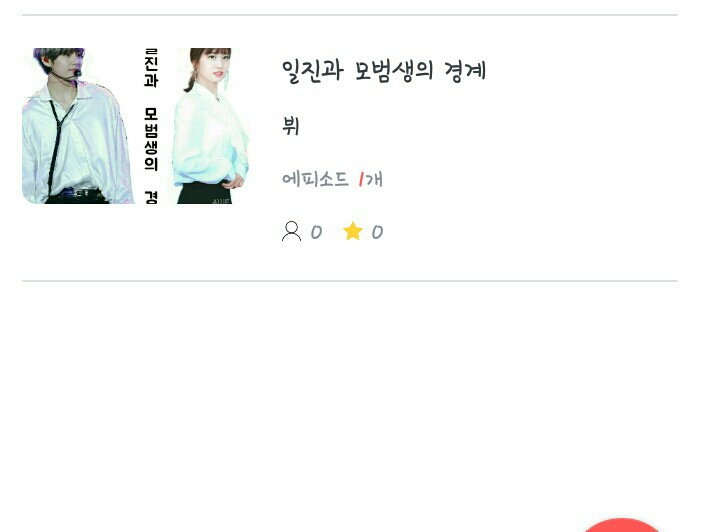The height and width of the screenshot is (532, 710).
Task: Select subscriber count 0 beside person icon
Action: tap(316, 232)
